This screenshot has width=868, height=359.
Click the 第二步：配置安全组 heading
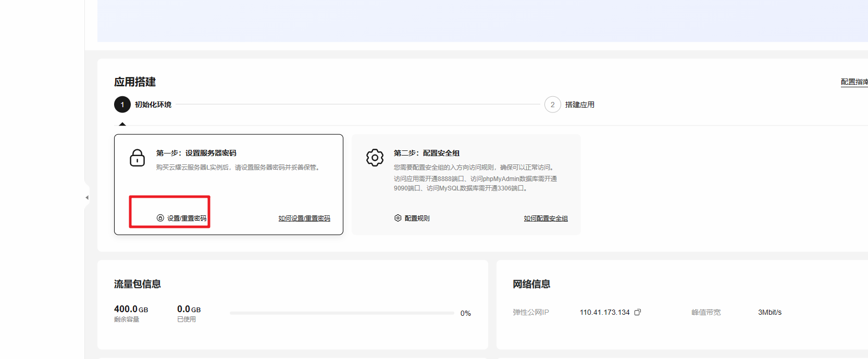click(x=427, y=153)
